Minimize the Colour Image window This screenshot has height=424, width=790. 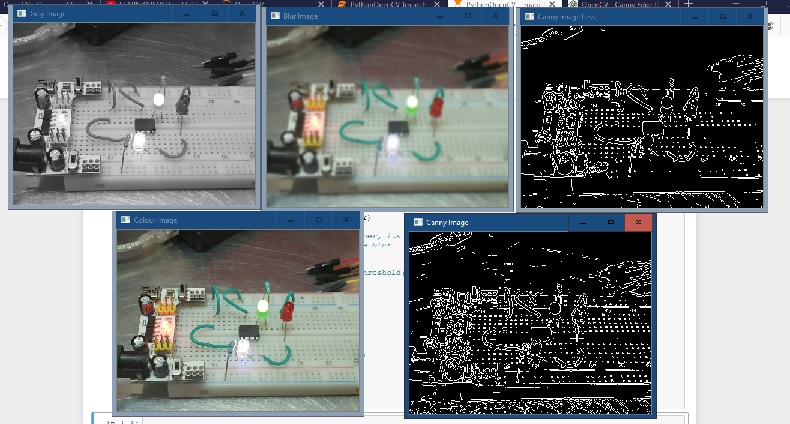[291, 220]
